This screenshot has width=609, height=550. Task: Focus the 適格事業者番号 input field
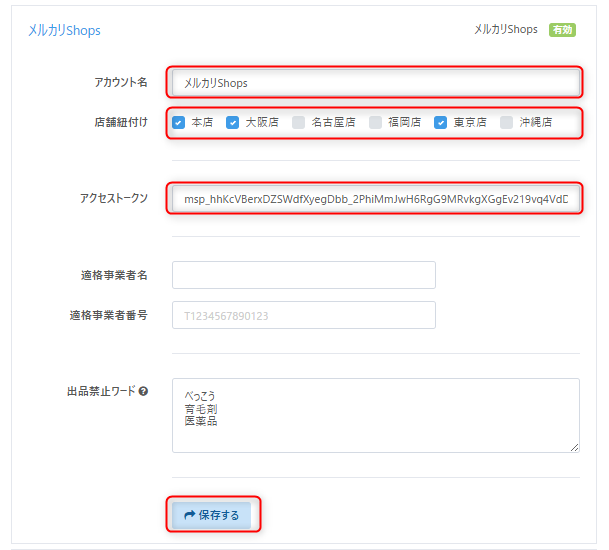pyautogui.click(x=304, y=315)
